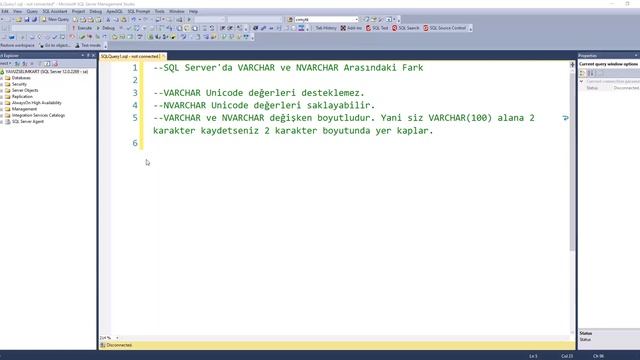
Task: Click the Connect dropdown in Object Explorer
Action: pyautogui.click(x=6, y=64)
